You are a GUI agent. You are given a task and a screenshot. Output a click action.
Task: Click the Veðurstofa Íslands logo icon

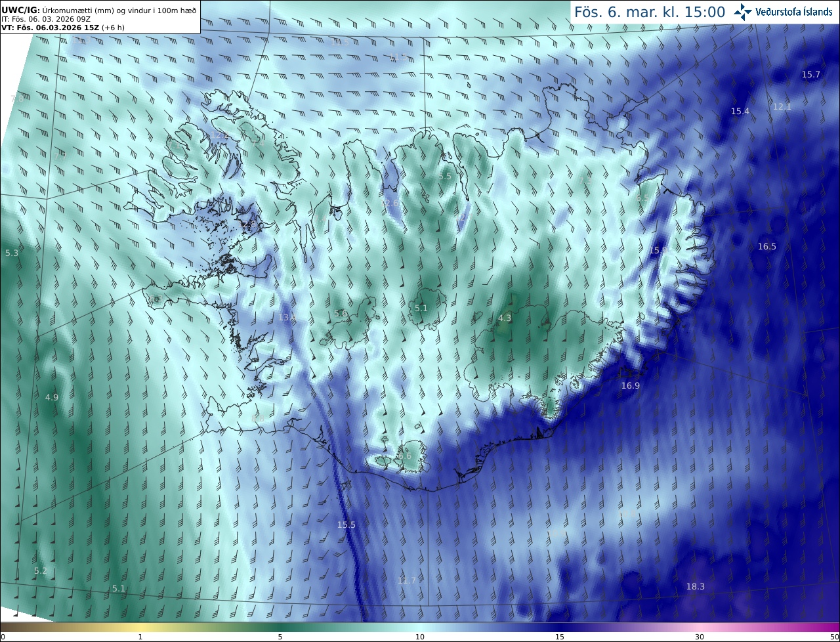coord(743,12)
